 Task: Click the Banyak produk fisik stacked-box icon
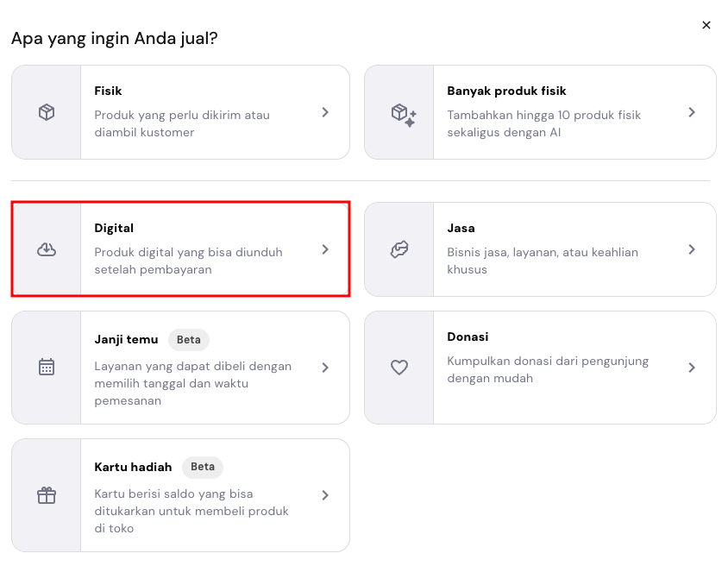click(401, 112)
